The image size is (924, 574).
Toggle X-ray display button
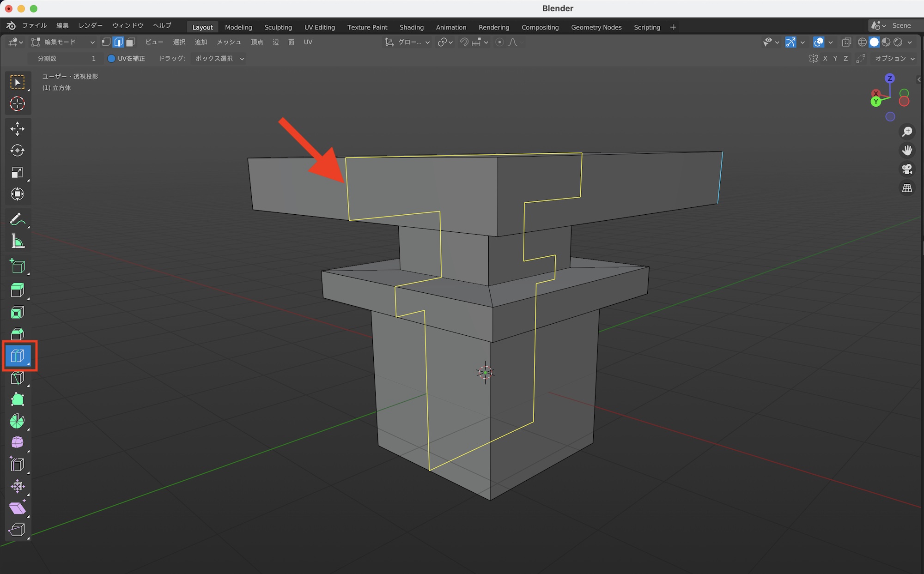(x=846, y=42)
